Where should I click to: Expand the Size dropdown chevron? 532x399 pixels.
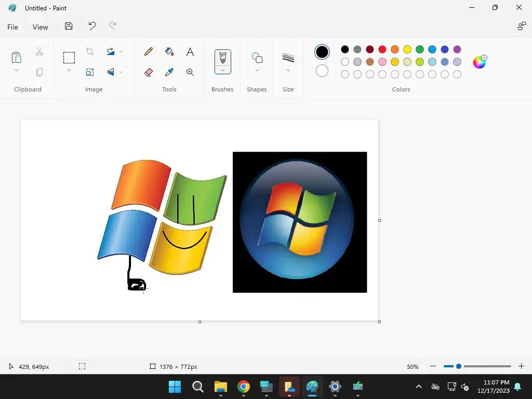288,70
